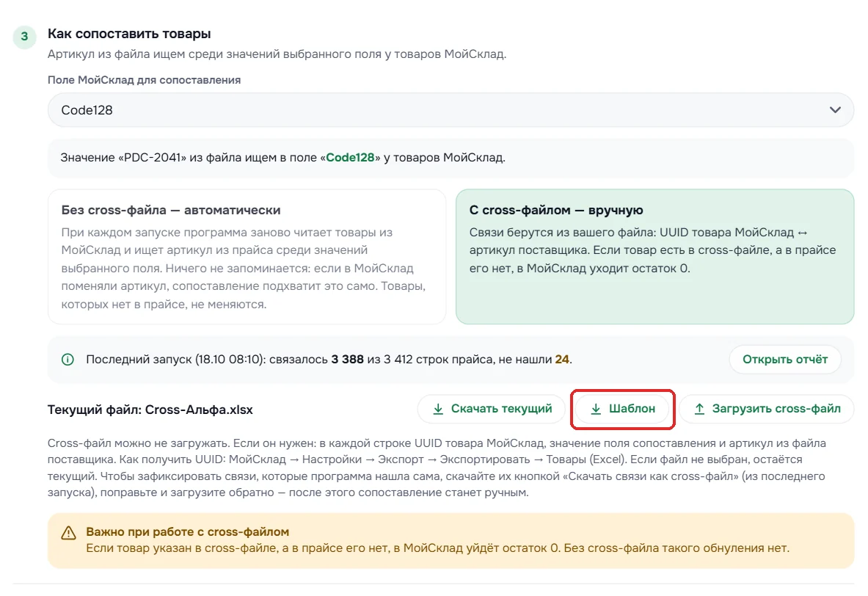This screenshot has height=596, width=868.
Task: Click the 'Открыть отчёт' button
Action: (785, 359)
